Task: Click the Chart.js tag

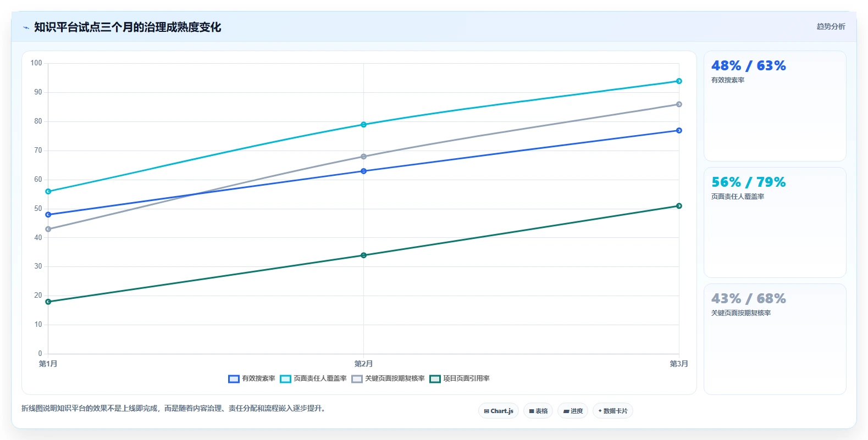Action: pos(499,411)
